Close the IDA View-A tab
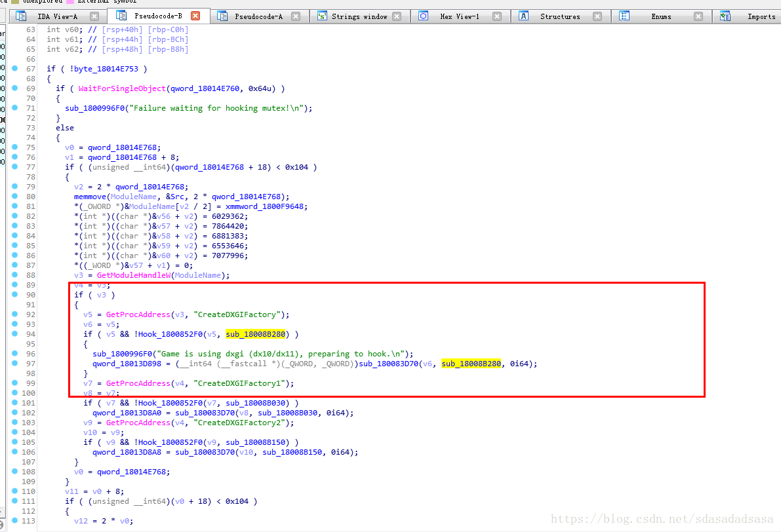 click(x=94, y=16)
